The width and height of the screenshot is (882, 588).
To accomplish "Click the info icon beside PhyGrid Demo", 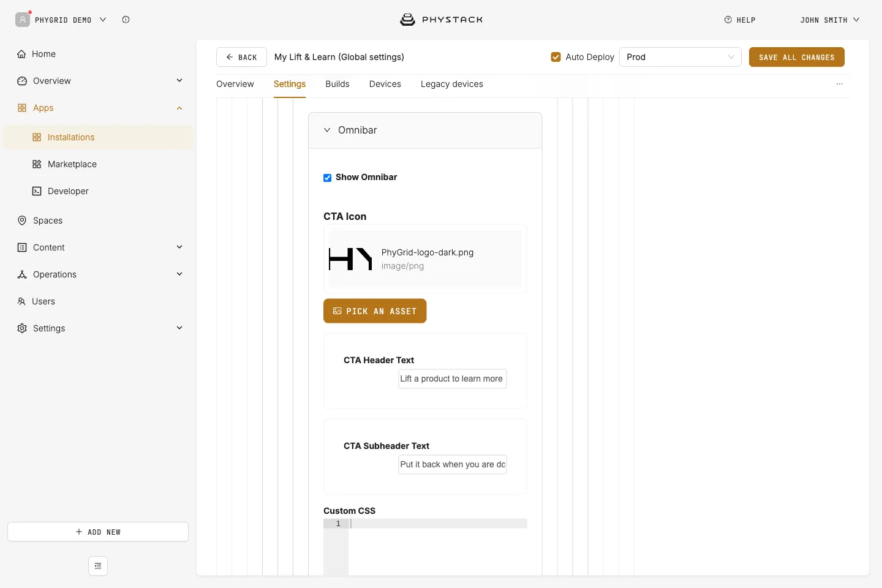I will coord(126,20).
